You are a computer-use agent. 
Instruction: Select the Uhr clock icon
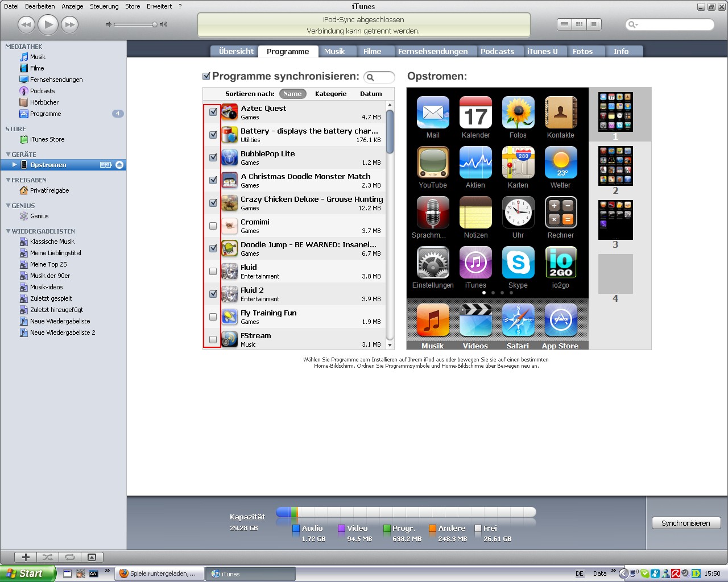[x=518, y=213]
